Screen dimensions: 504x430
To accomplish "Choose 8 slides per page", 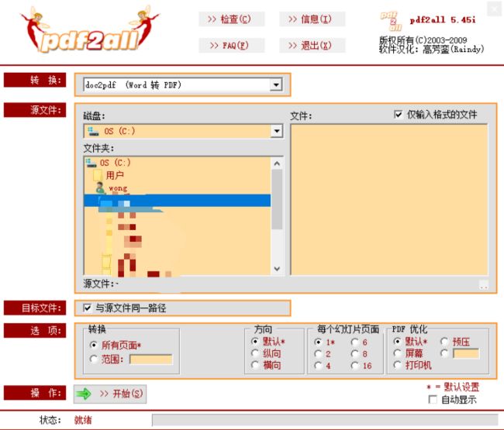I will point(355,353).
